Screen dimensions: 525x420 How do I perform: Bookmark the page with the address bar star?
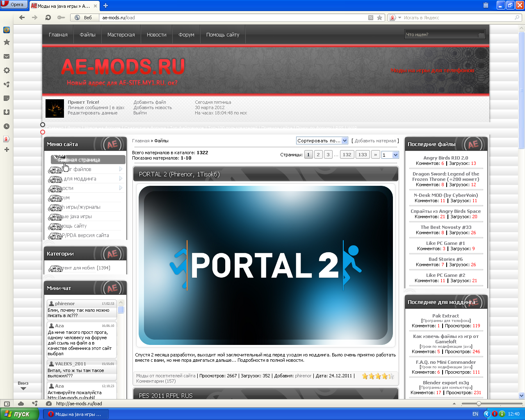379,18
